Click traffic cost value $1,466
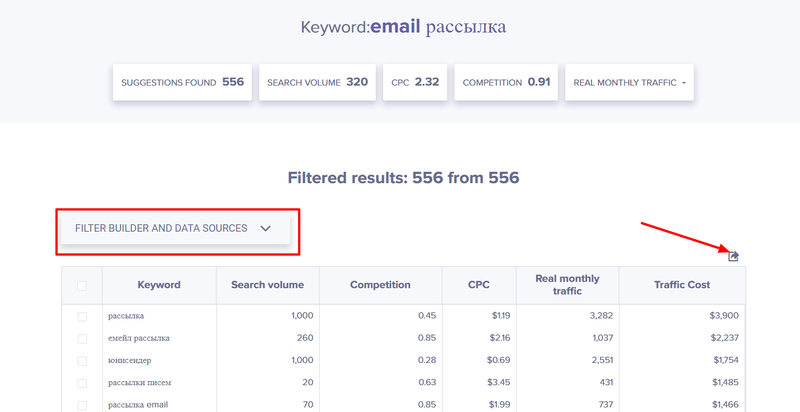The height and width of the screenshot is (412, 800). click(x=726, y=404)
